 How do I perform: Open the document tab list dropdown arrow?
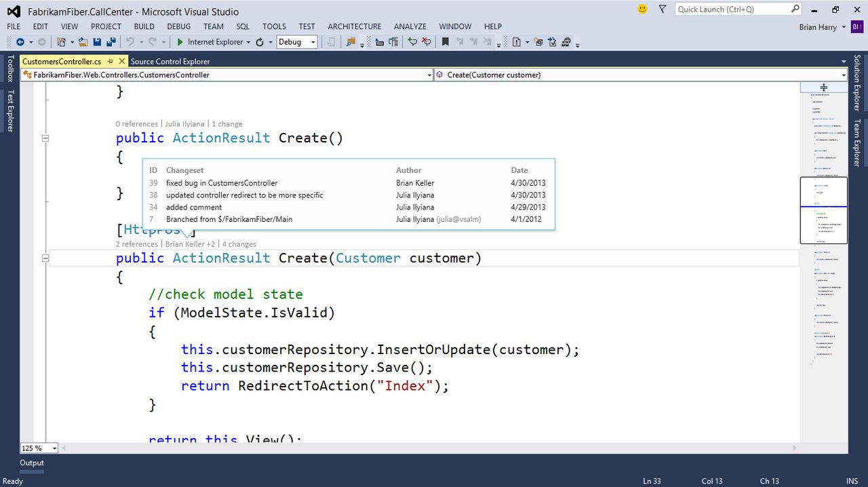[x=843, y=62]
